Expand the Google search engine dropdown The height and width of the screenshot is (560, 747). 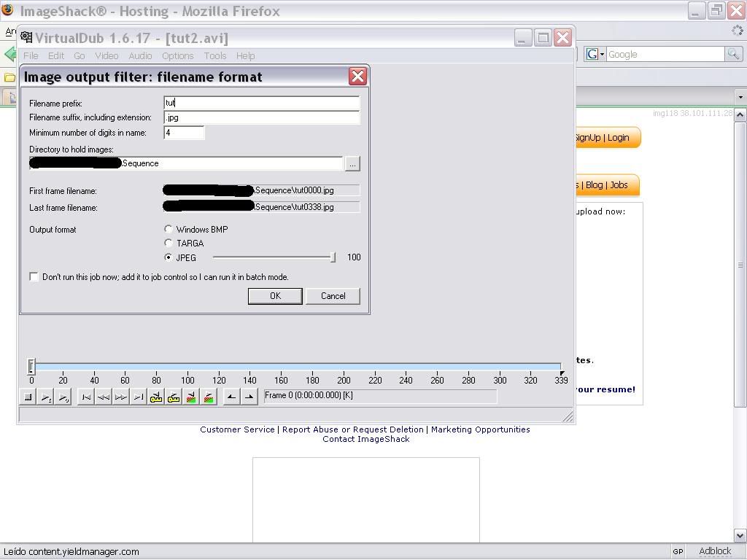pyautogui.click(x=595, y=54)
